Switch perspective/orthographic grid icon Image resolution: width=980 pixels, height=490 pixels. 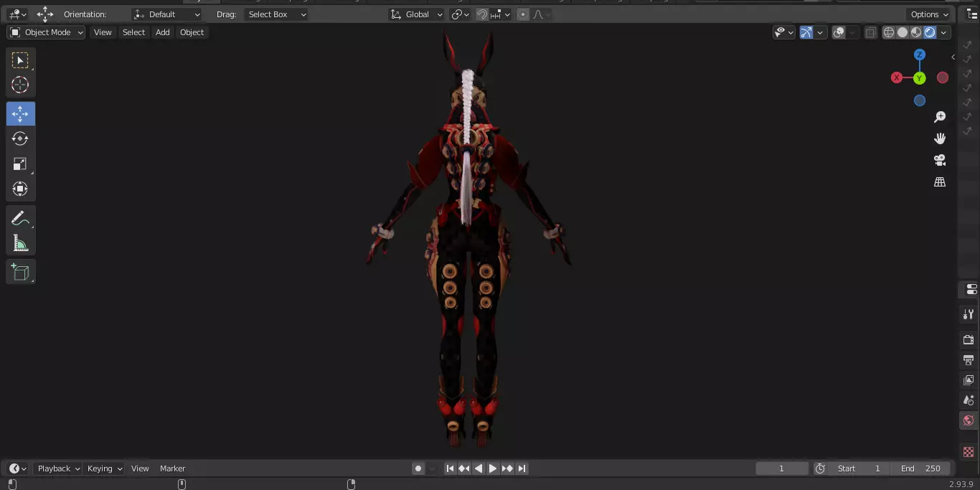pyautogui.click(x=940, y=182)
